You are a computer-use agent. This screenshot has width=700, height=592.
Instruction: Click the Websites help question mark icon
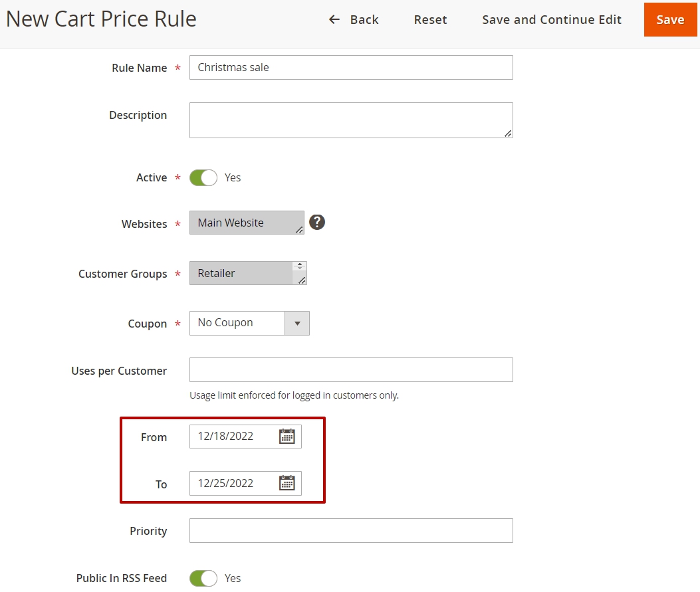pyautogui.click(x=317, y=222)
